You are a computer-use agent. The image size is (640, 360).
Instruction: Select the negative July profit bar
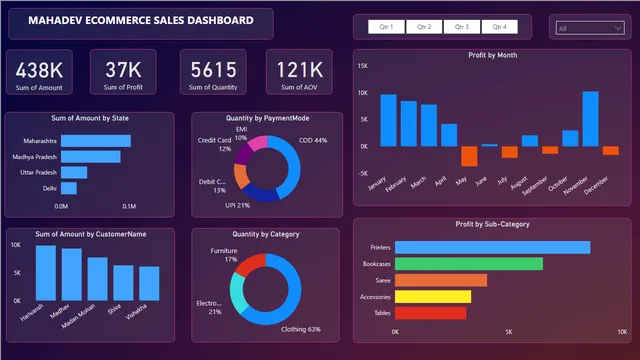(x=510, y=152)
